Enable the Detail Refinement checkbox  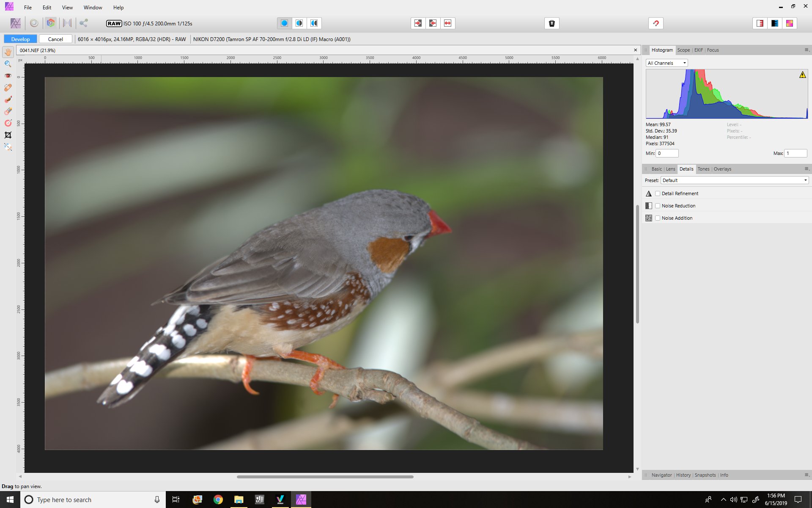[x=658, y=193]
